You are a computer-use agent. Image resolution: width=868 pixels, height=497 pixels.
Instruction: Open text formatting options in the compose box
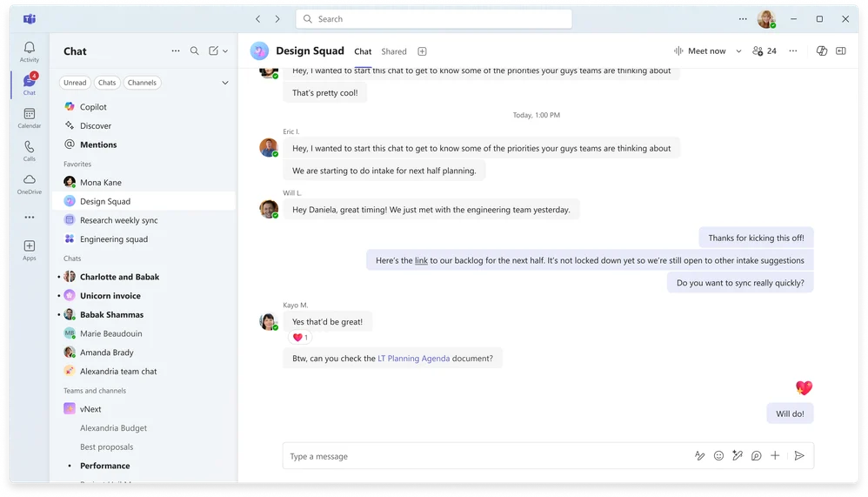pyautogui.click(x=699, y=456)
